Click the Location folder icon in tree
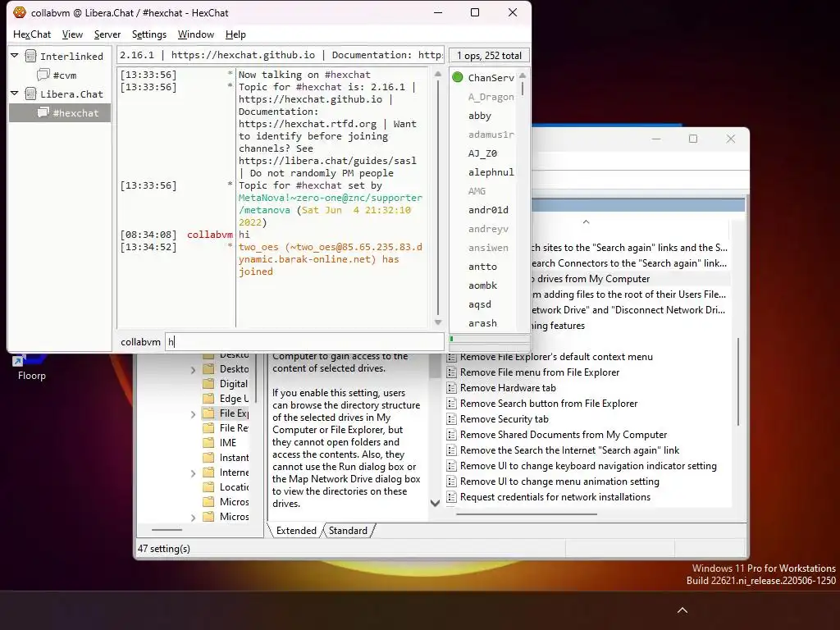The width and height of the screenshot is (840, 630). pyautogui.click(x=208, y=487)
